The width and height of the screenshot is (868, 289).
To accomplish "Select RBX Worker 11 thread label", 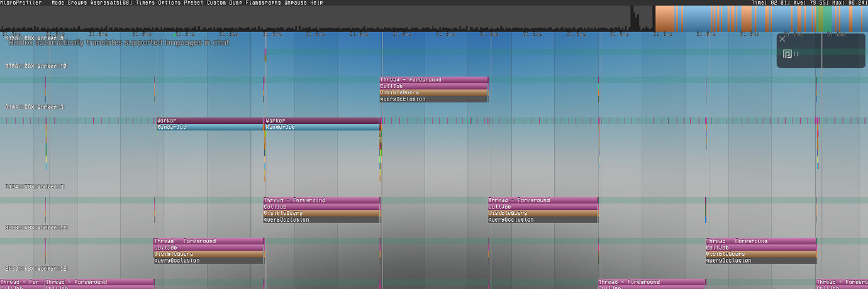I will [x=35, y=227].
